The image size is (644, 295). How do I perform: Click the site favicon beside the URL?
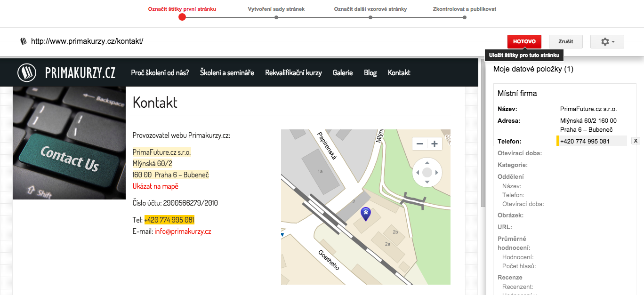(24, 41)
